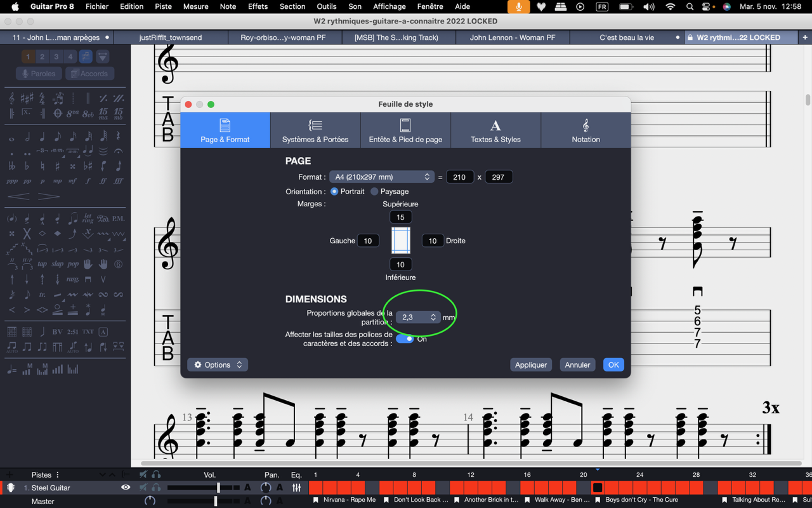The image size is (812, 508).
Task: Apply the let ring effect
Action: [88, 218]
